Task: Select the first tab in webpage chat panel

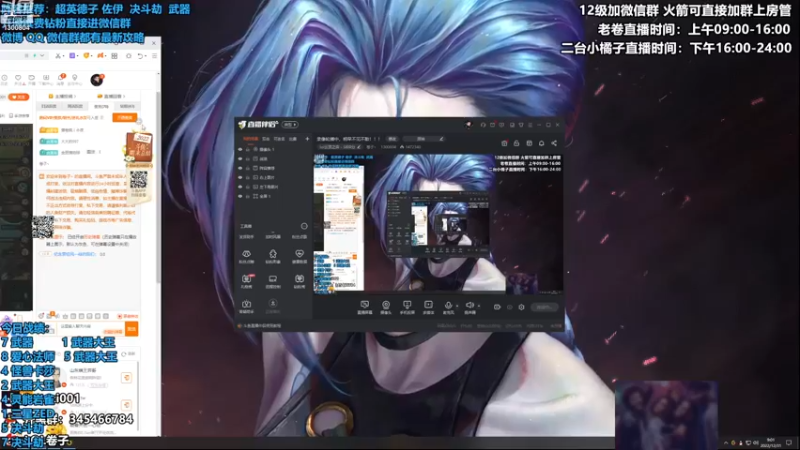Action: [49, 106]
